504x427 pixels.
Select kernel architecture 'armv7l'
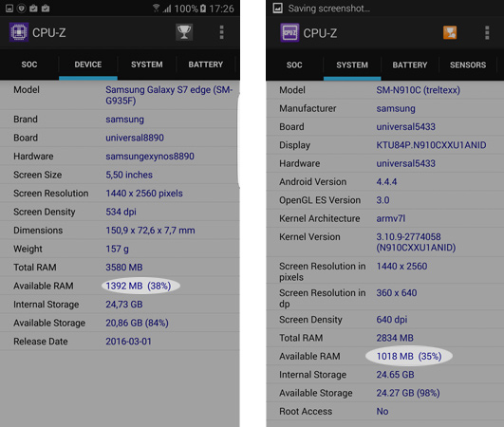pyautogui.click(x=390, y=218)
